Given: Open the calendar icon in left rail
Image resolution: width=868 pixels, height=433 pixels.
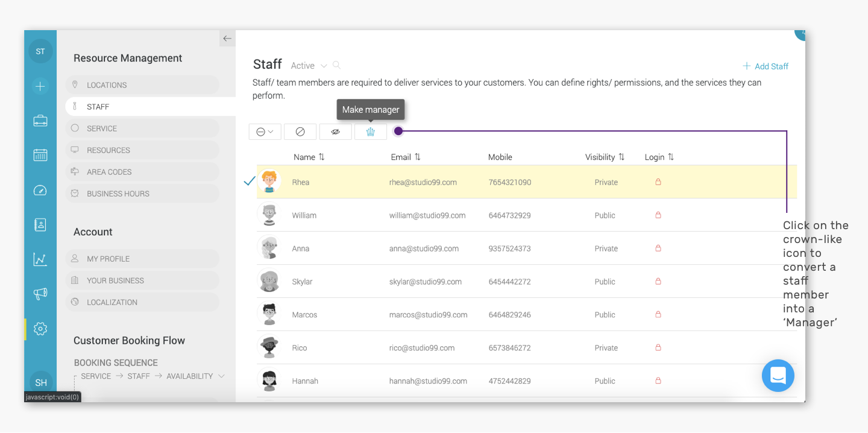Looking at the screenshot, I should (x=40, y=155).
